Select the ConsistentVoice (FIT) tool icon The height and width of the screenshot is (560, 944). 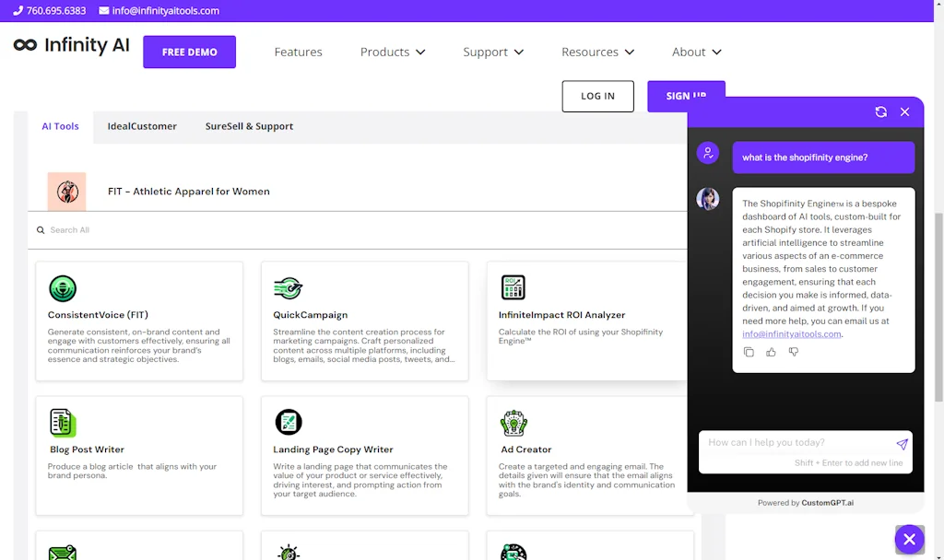click(62, 288)
